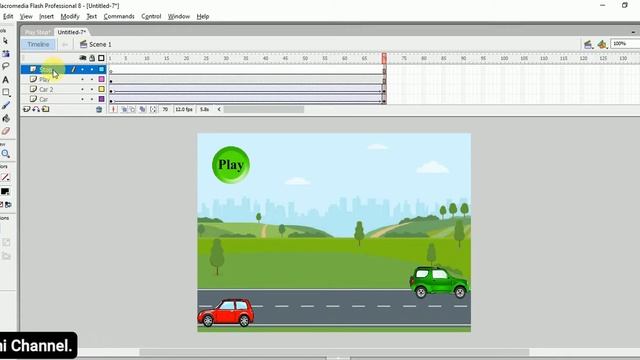Select the Paint Bucket tool
The image size is (640, 360).
pyautogui.click(x=6, y=118)
